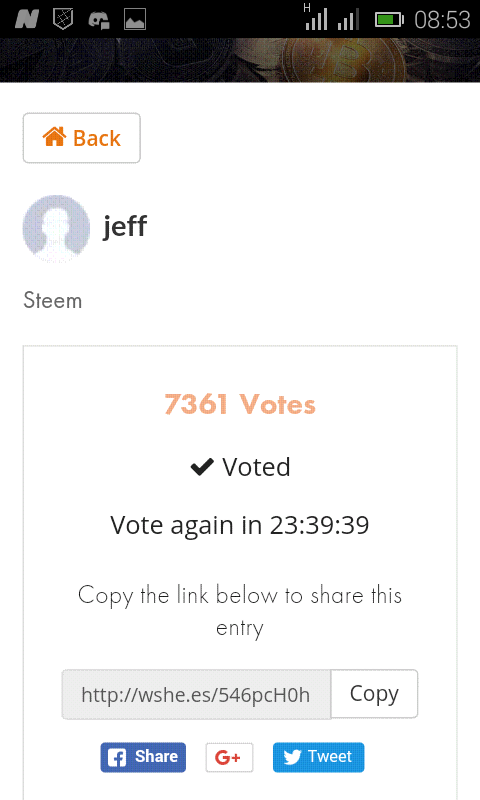Open the N notification icon in status bar
The image size is (480, 800).
[x=27, y=19]
